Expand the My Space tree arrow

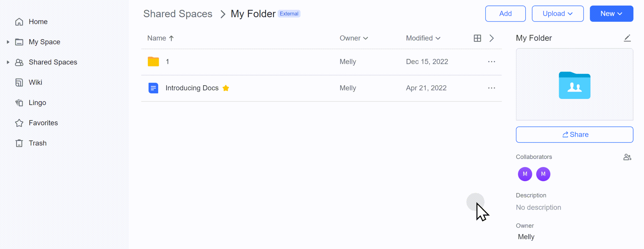click(x=8, y=42)
